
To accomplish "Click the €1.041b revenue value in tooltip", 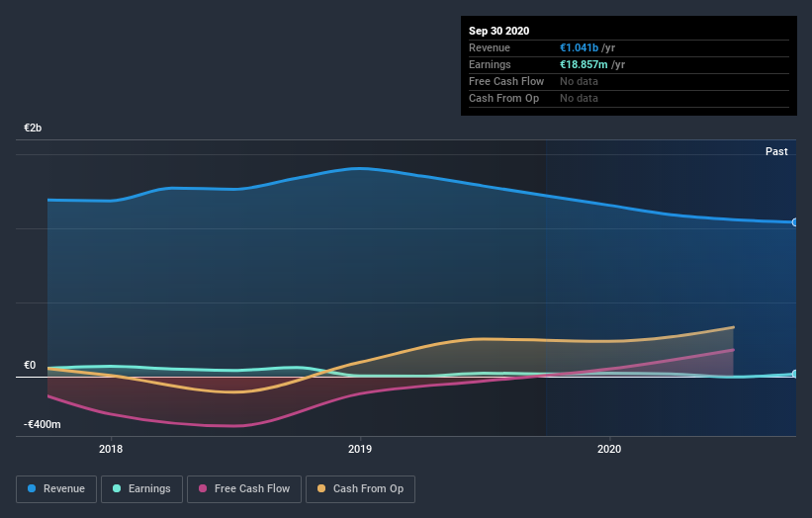I will [579, 47].
